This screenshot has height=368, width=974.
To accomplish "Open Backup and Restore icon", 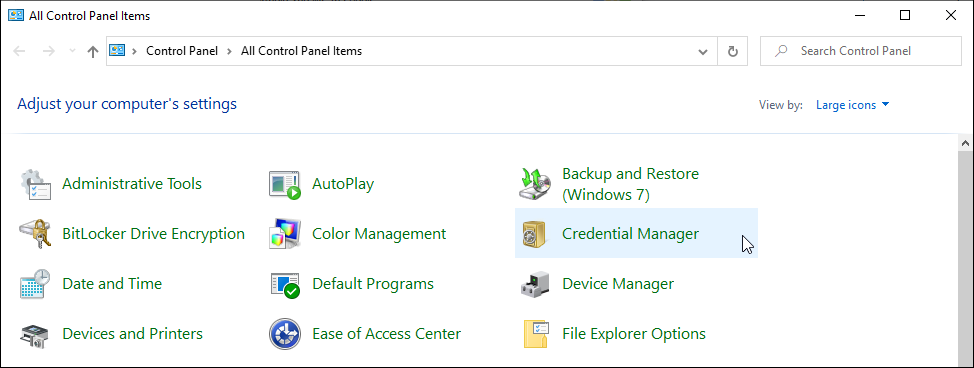I will [535, 184].
